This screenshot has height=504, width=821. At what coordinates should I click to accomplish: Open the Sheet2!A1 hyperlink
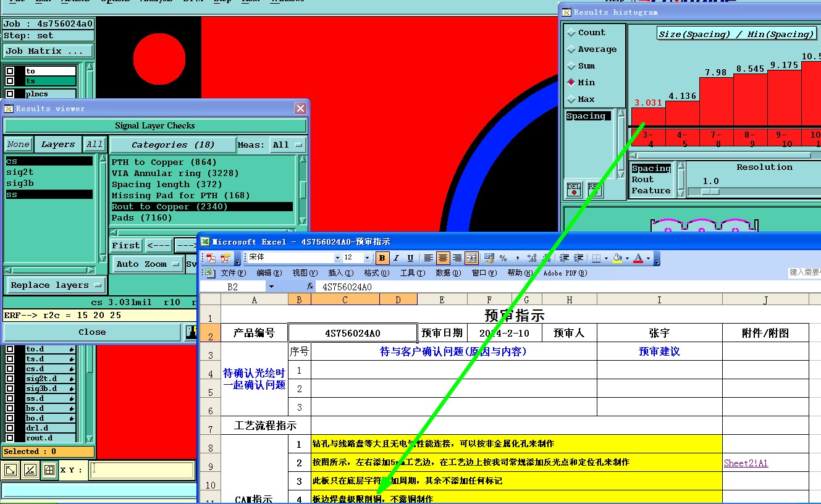pos(746,463)
